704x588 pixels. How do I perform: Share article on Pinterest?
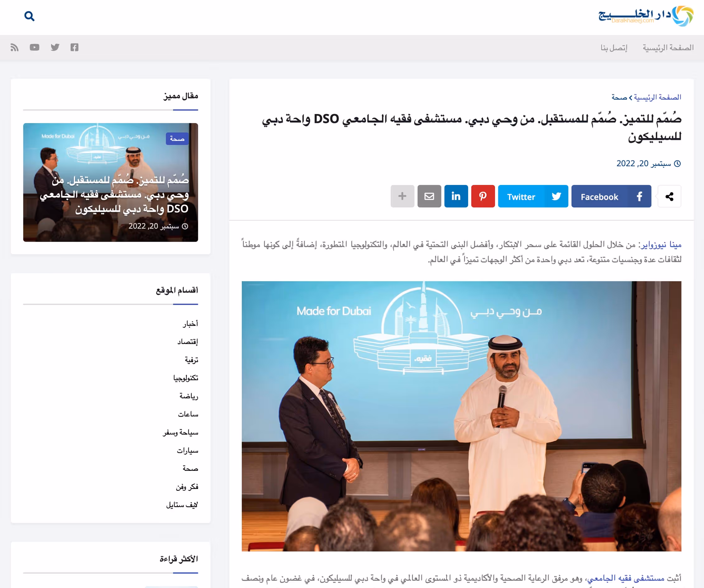[x=483, y=196]
